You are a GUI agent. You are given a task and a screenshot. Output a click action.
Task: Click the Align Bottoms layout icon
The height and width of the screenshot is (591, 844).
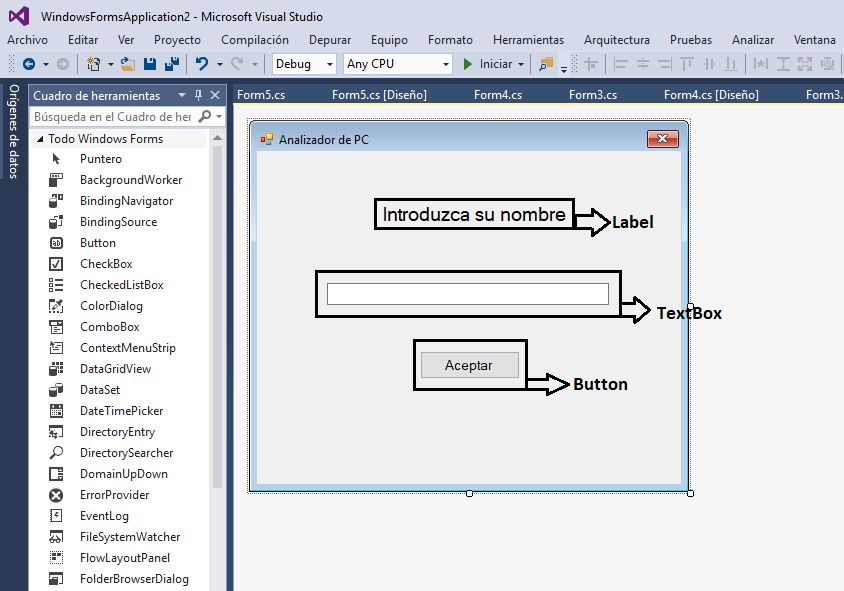point(730,64)
